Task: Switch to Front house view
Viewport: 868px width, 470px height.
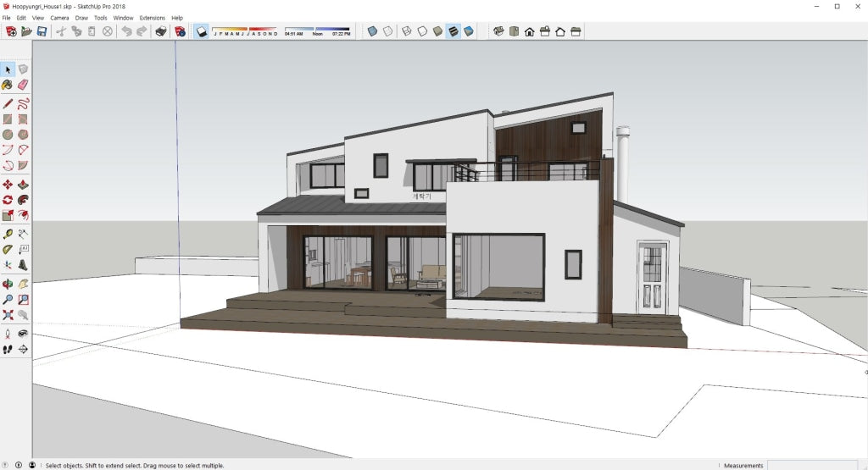Action: point(529,31)
